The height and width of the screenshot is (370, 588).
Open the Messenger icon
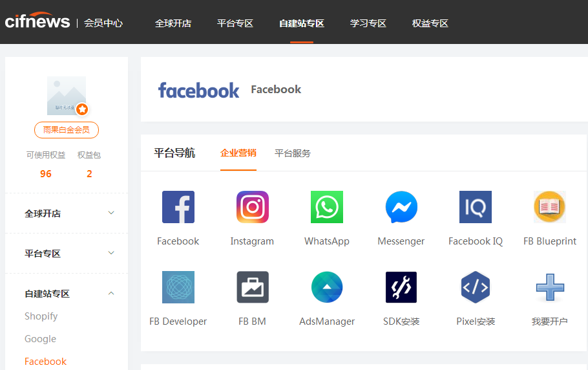point(401,207)
